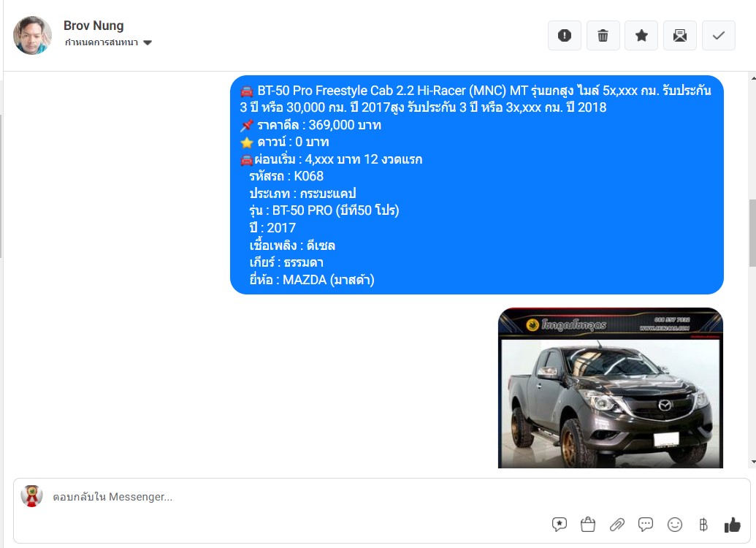Click the Baht payment request icon

click(x=703, y=525)
